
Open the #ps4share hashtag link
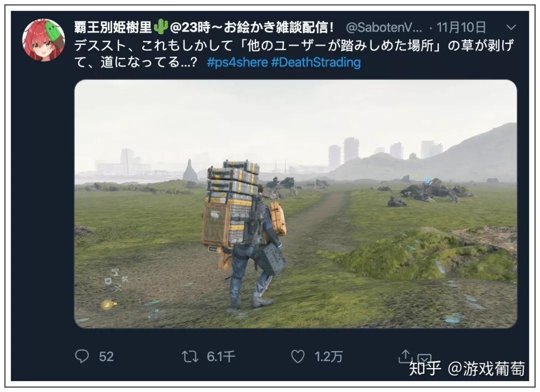[237, 62]
